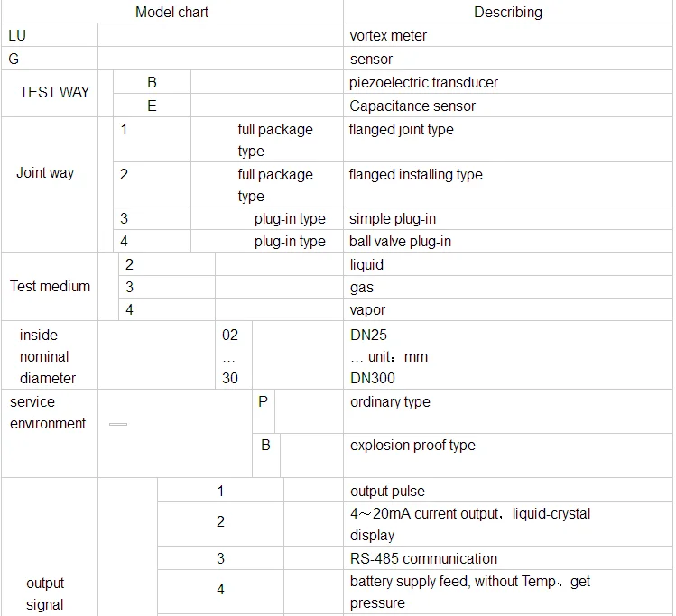
Task: Click the "service environment" row label
Action: [x=48, y=413]
